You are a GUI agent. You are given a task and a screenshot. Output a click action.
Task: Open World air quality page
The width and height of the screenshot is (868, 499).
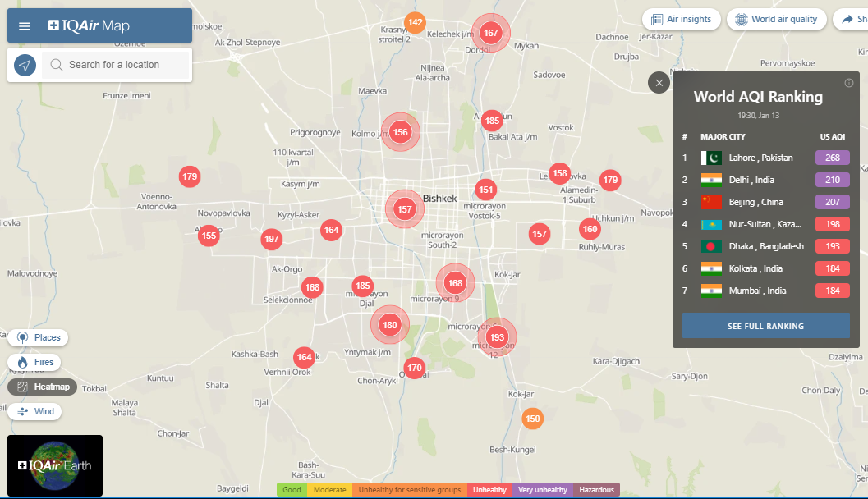(x=776, y=19)
